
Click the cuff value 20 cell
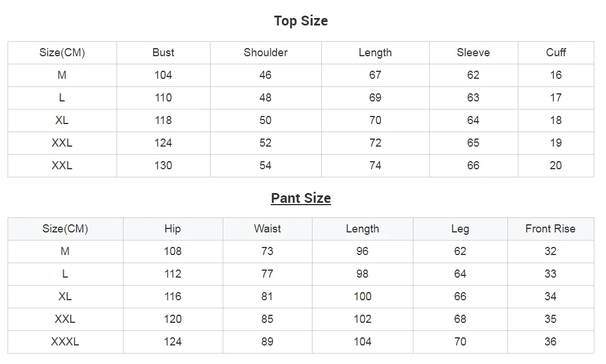556,166
